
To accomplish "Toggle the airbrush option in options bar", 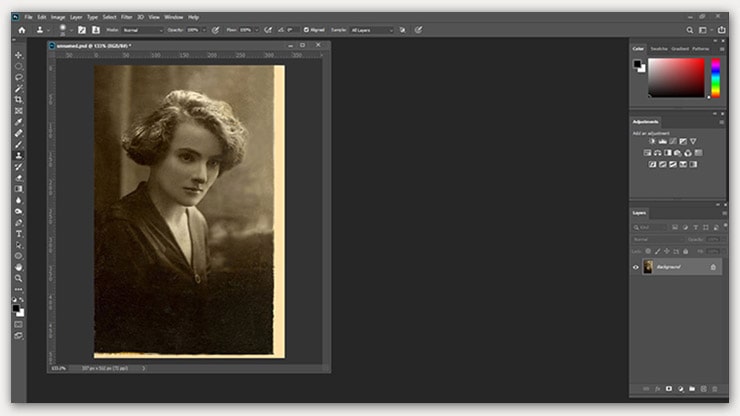I will [x=269, y=30].
